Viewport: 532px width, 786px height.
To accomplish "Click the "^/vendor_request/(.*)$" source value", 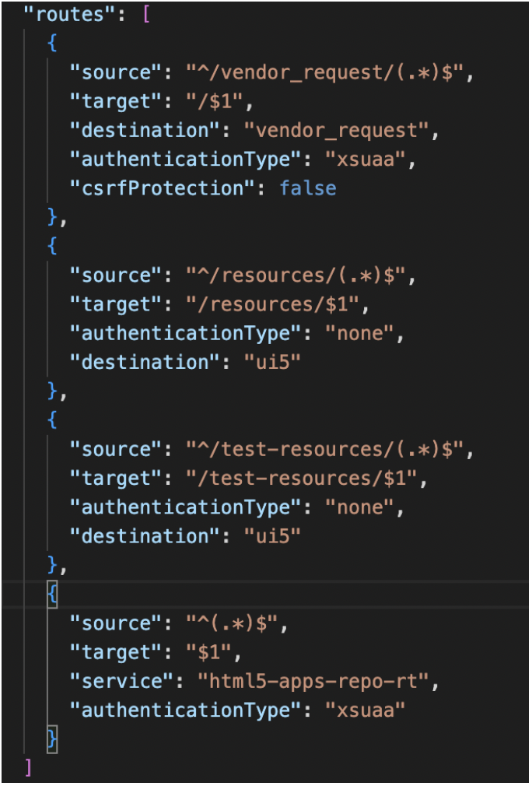I will 329,72.
